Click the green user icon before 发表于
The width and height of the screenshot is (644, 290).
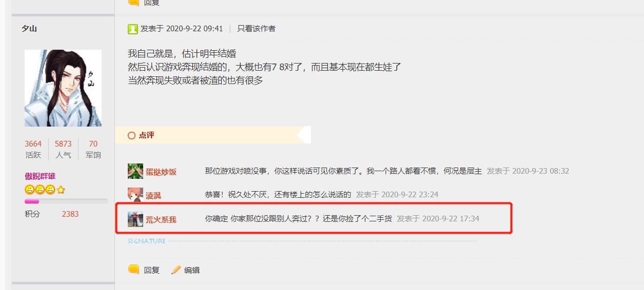coord(133,29)
